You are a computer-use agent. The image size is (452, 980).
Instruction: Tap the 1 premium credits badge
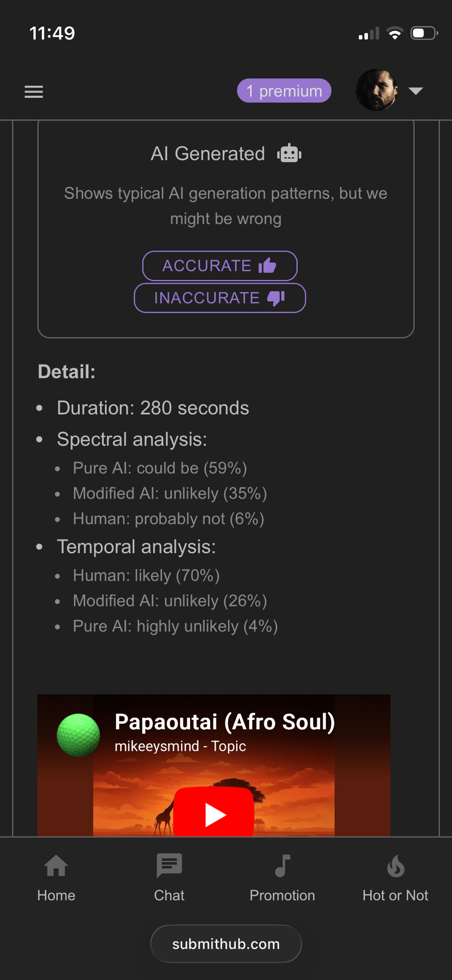284,91
